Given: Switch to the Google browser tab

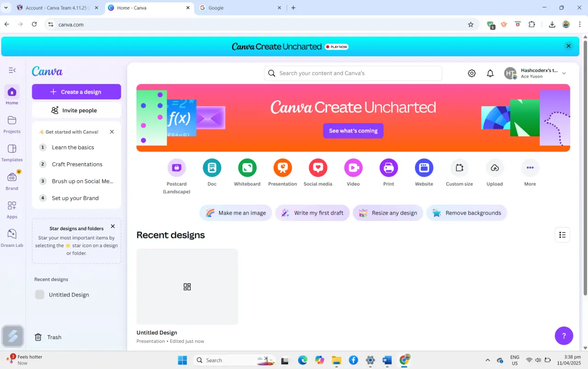Looking at the screenshot, I should (x=240, y=8).
